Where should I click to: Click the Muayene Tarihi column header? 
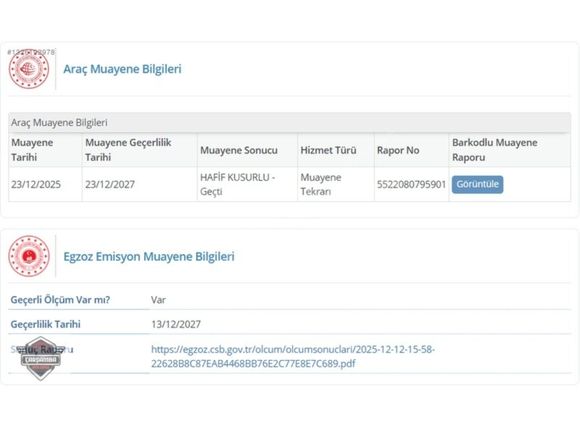45,150
